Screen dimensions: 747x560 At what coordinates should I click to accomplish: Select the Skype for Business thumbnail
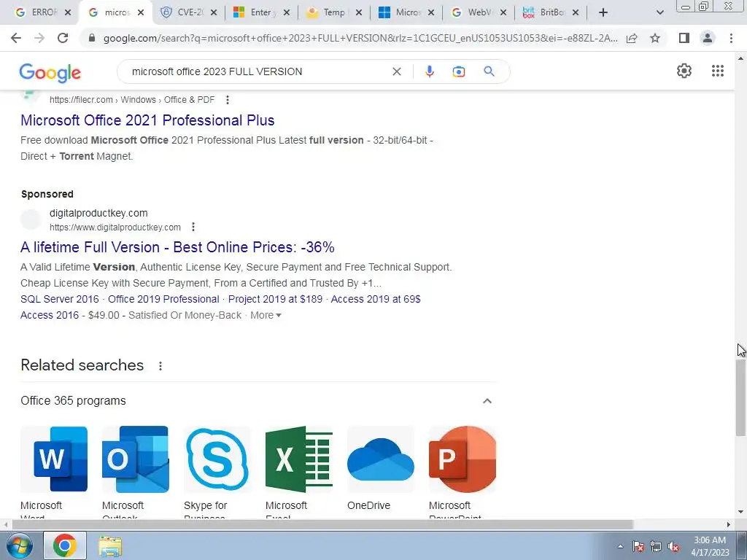coord(217,459)
